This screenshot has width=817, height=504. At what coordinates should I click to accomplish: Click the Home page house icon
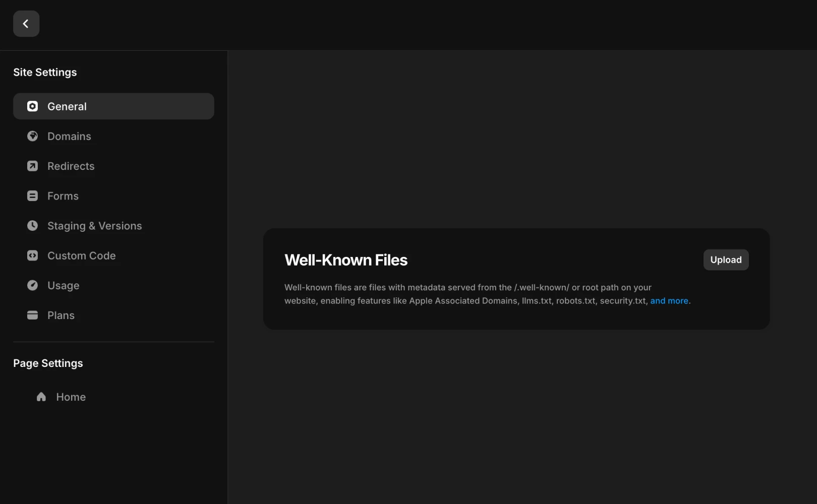click(41, 397)
